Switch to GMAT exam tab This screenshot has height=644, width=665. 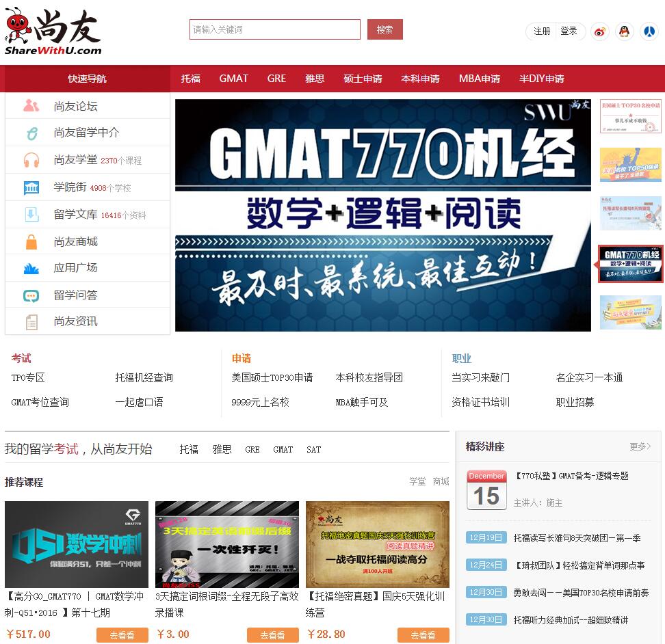[x=283, y=450]
